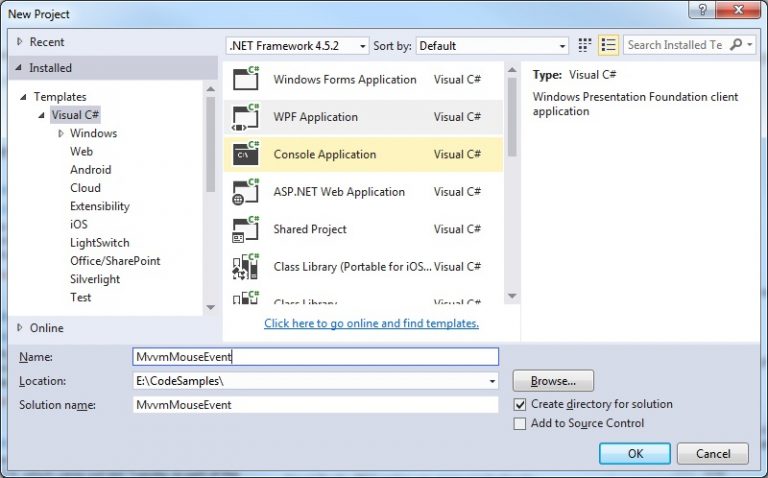
Task: Enable Create directory for solution checkbox
Action: point(520,405)
